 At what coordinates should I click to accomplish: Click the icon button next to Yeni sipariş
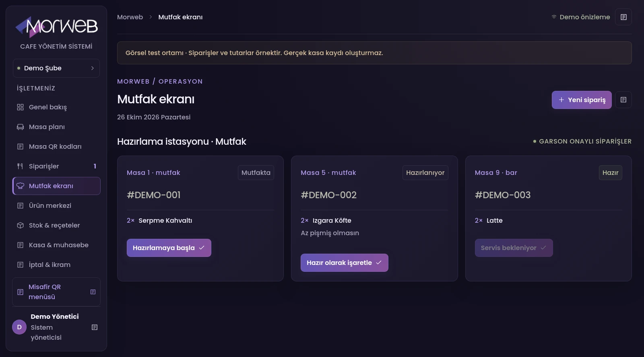point(623,100)
